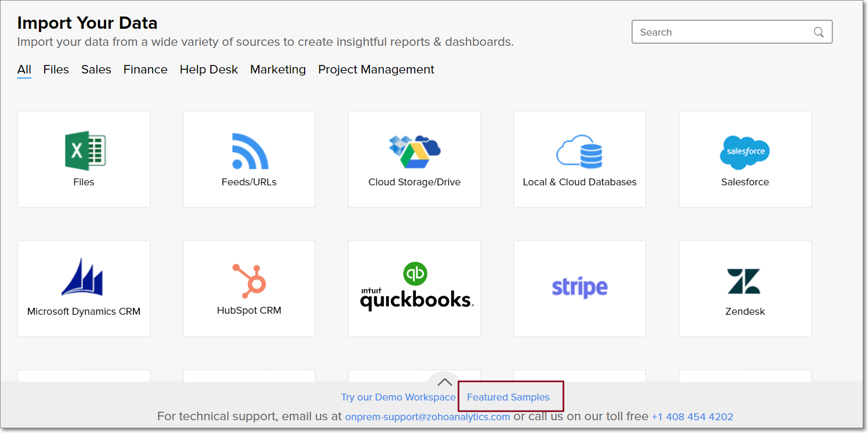This screenshot has width=868, height=433.
Task: Click the Local & Cloud Databases label
Action: pos(579,182)
